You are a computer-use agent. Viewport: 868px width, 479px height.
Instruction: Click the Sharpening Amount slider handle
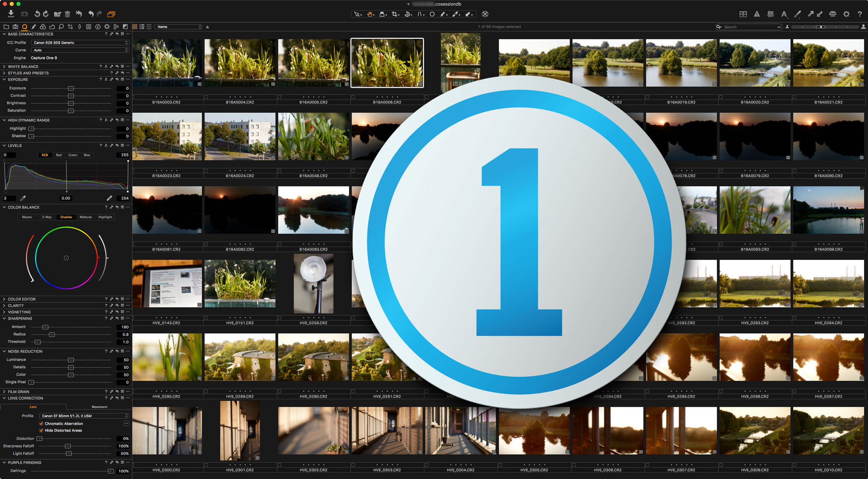point(45,327)
